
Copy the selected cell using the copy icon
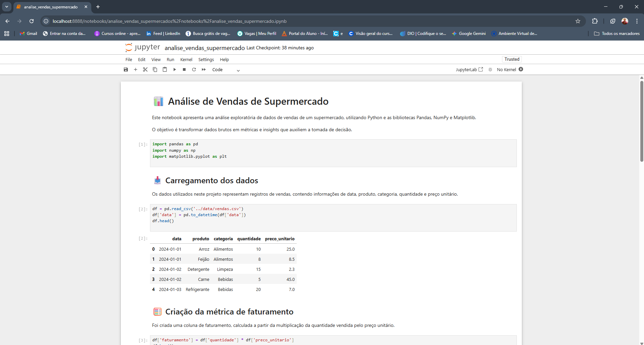pyautogui.click(x=155, y=69)
